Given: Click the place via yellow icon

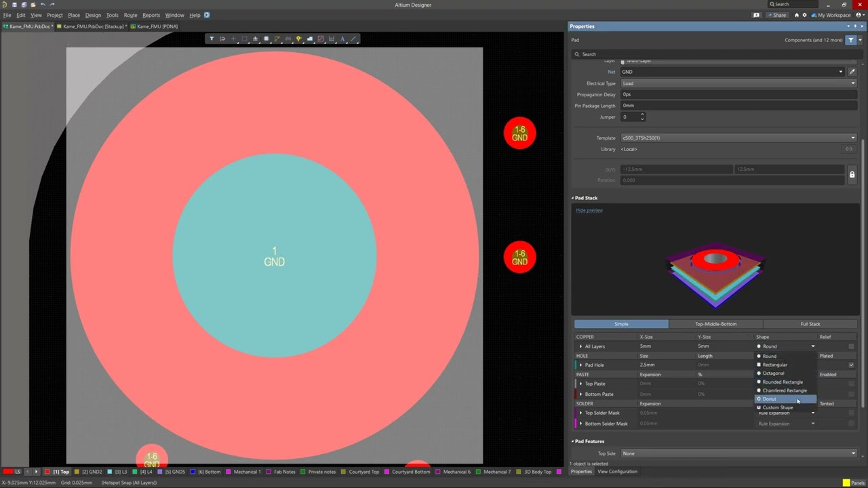Looking at the screenshot, I should pyautogui.click(x=298, y=39).
